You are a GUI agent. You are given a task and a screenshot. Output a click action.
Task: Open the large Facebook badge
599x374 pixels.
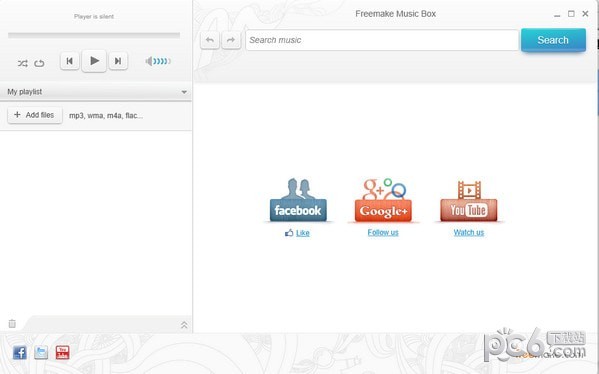(x=298, y=200)
